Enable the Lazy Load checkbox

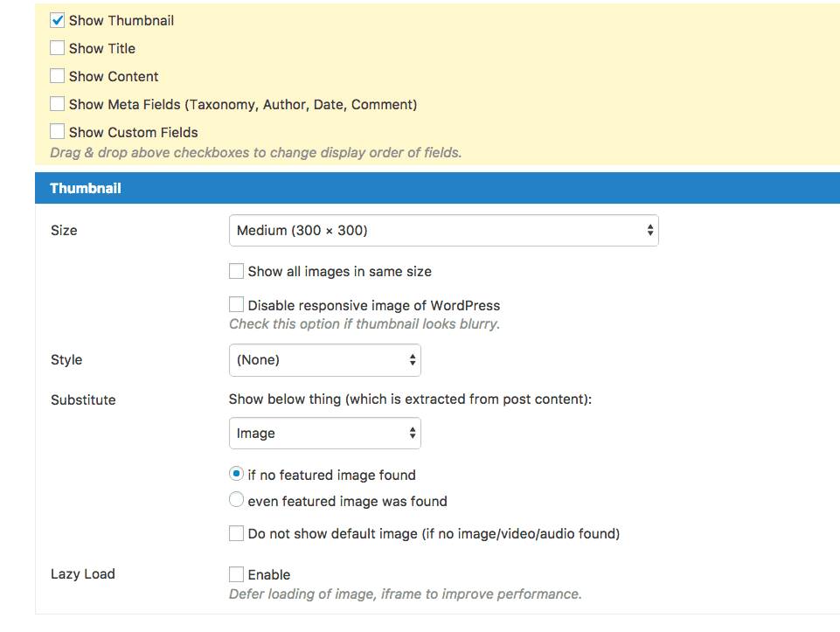(x=236, y=574)
